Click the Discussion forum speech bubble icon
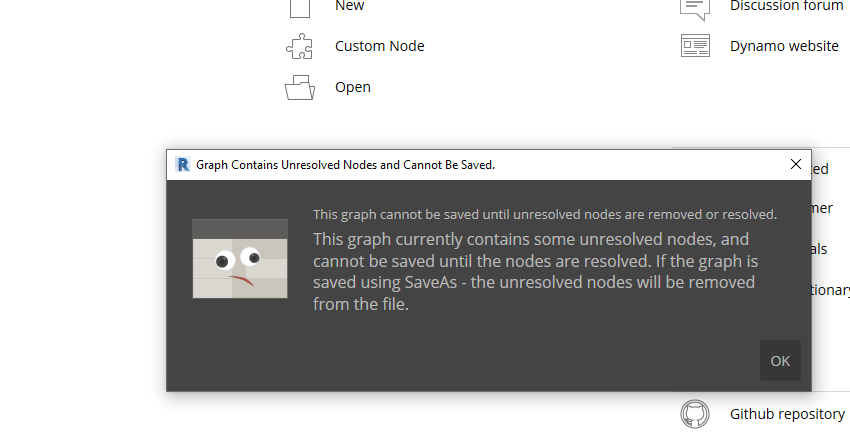850x435 pixels. (695, 9)
